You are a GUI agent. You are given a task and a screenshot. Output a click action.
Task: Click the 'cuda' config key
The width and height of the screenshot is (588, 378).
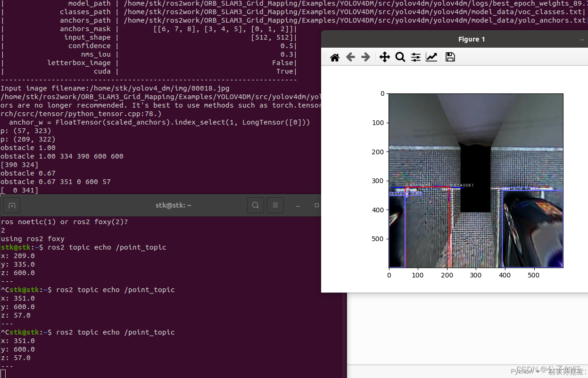102,71
